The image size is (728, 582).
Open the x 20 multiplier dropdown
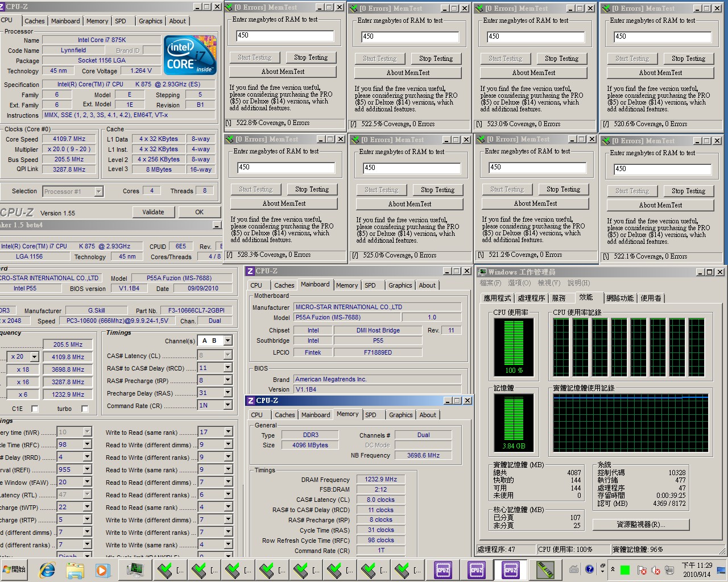34,357
